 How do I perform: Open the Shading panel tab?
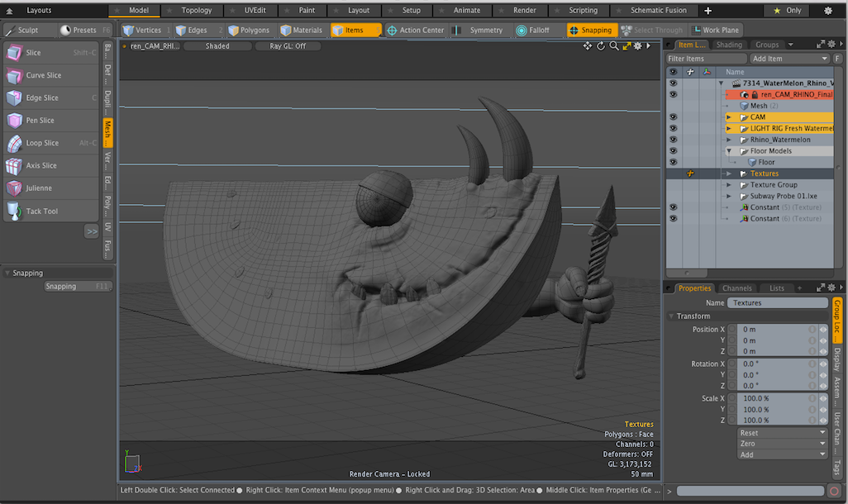click(x=729, y=45)
